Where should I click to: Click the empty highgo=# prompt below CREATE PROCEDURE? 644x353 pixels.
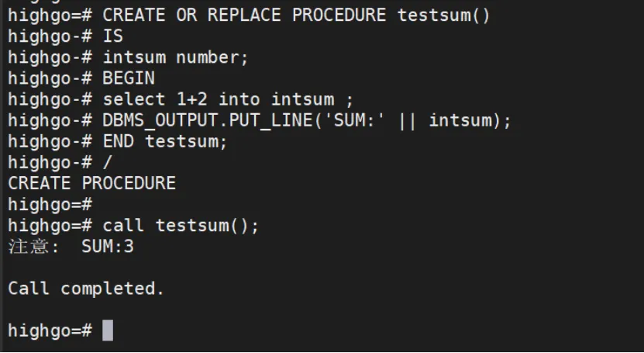point(50,205)
